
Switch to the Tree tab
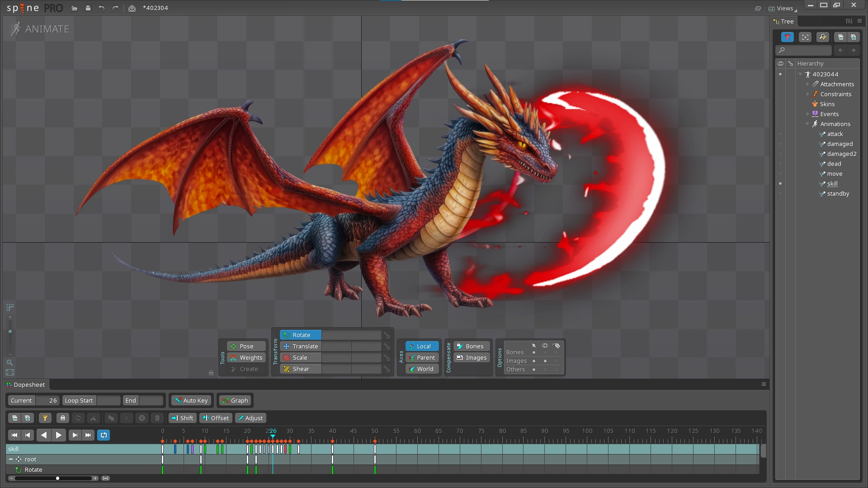pos(783,21)
